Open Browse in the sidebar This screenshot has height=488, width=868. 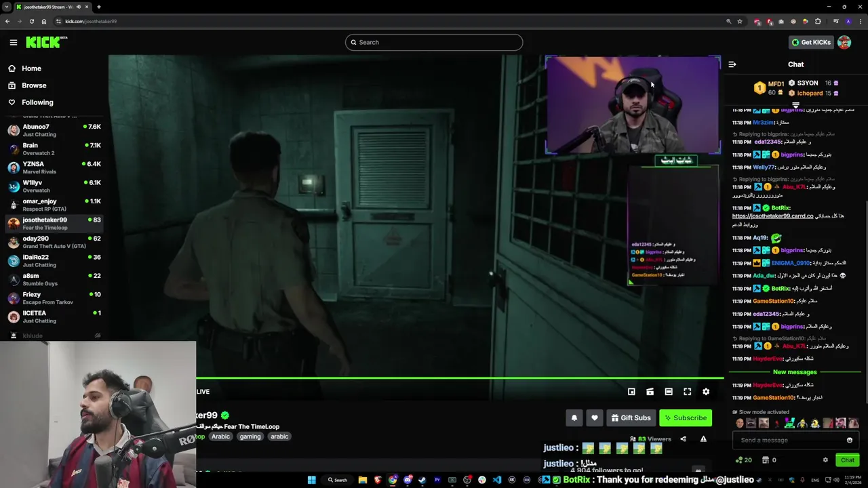(34, 85)
